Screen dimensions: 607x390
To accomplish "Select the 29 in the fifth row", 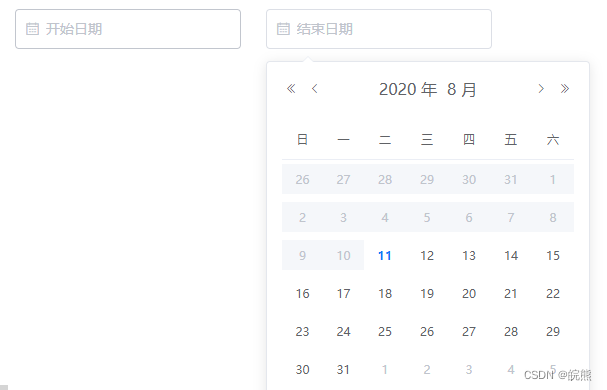I will (x=553, y=332).
